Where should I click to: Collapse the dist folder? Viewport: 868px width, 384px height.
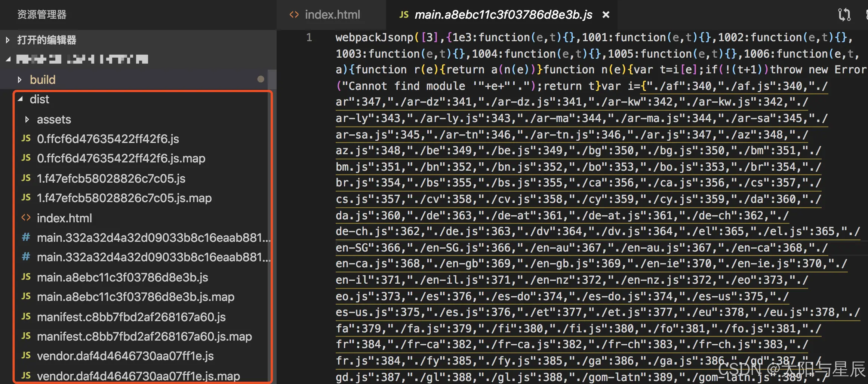(x=20, y=99)
